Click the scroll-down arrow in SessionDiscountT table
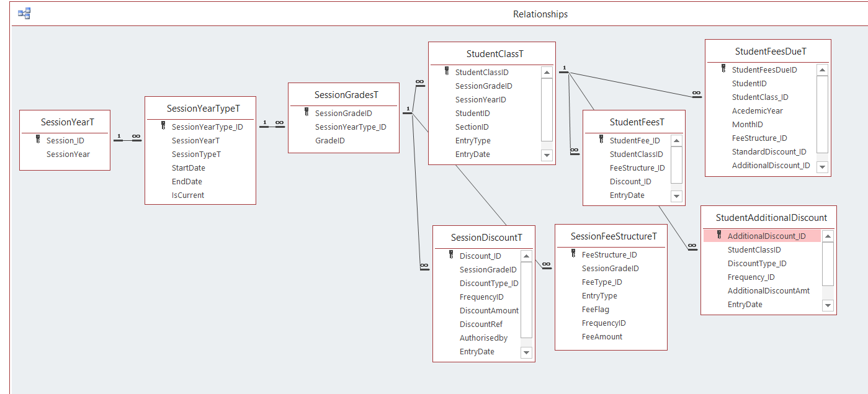The width and height of the screenshot is (868, 394). coord(526,352)
